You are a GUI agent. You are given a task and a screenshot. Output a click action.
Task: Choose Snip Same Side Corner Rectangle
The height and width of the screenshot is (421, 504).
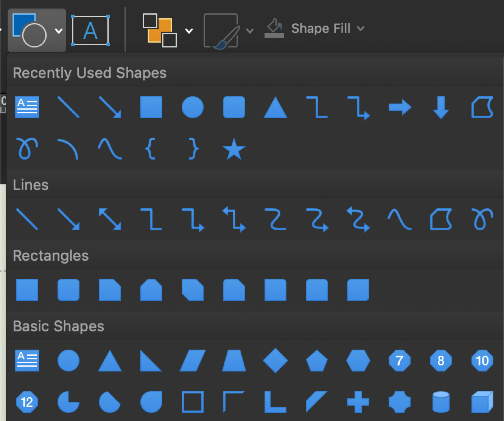tap(151, 290)
